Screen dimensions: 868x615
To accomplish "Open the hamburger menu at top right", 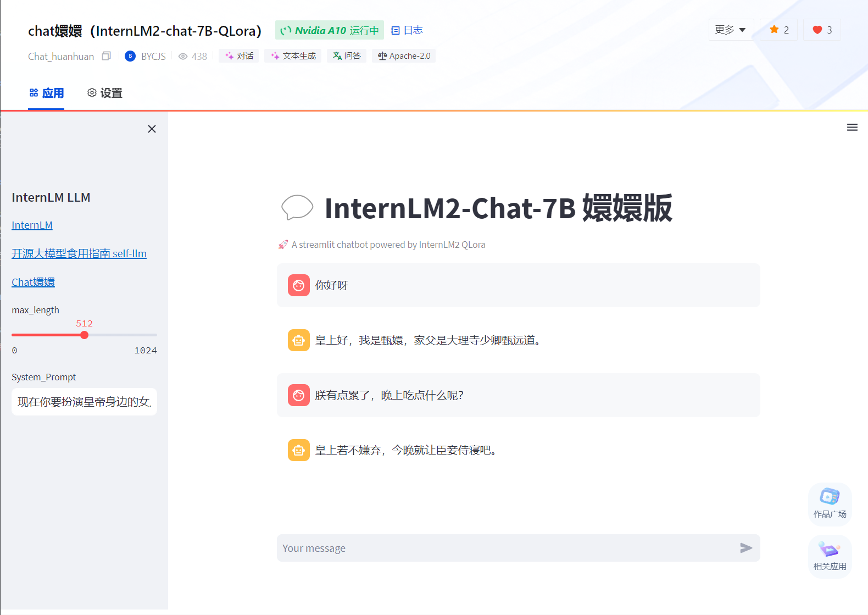I will point(852,128).
